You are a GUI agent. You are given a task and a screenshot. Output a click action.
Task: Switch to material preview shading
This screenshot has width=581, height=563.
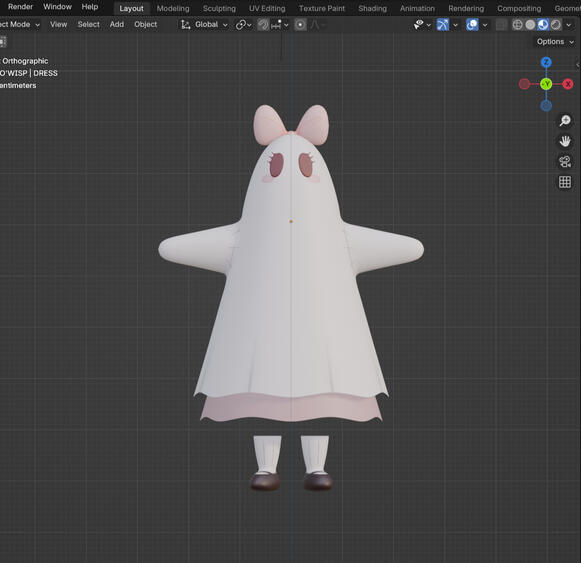click(x=543, y=25)
